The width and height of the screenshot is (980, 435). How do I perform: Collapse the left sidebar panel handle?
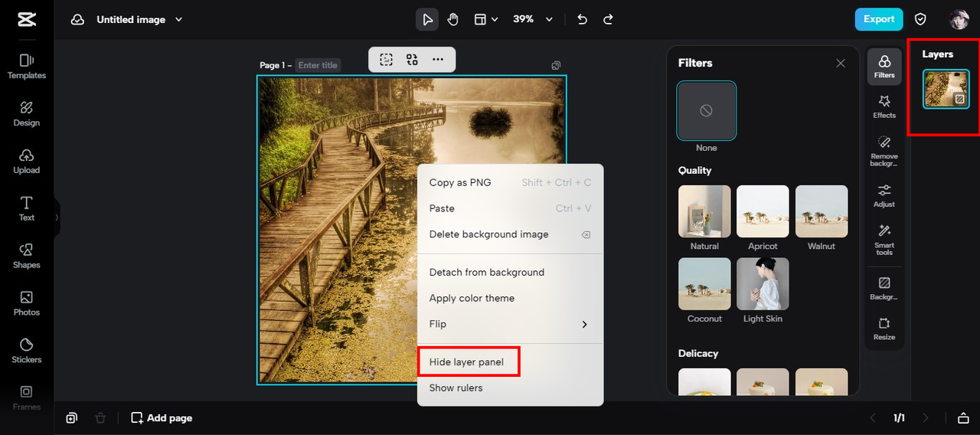[x=57, y=217]
